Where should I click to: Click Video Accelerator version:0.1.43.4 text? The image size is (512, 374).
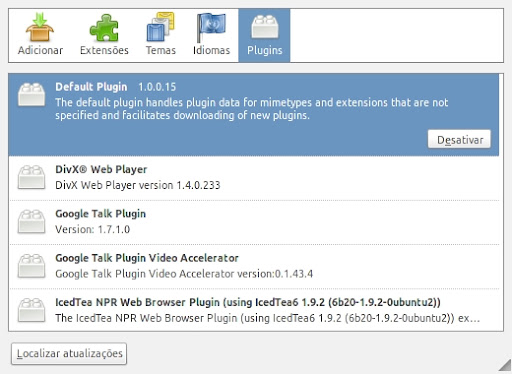coord(184,274)
